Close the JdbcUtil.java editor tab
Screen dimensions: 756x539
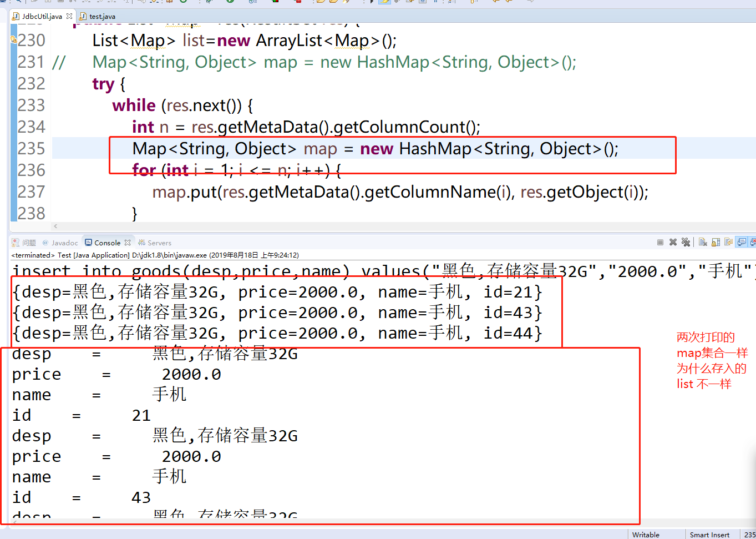point(69,16)
